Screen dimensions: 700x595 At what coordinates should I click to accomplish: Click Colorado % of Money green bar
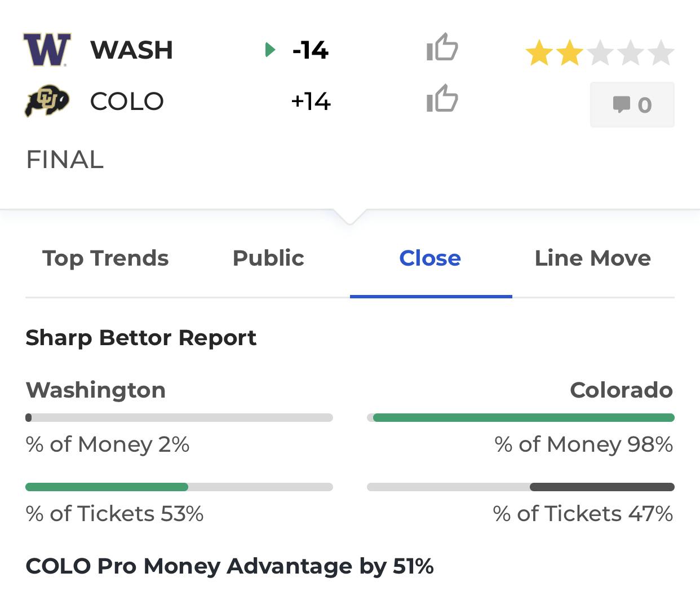(524, 418)
